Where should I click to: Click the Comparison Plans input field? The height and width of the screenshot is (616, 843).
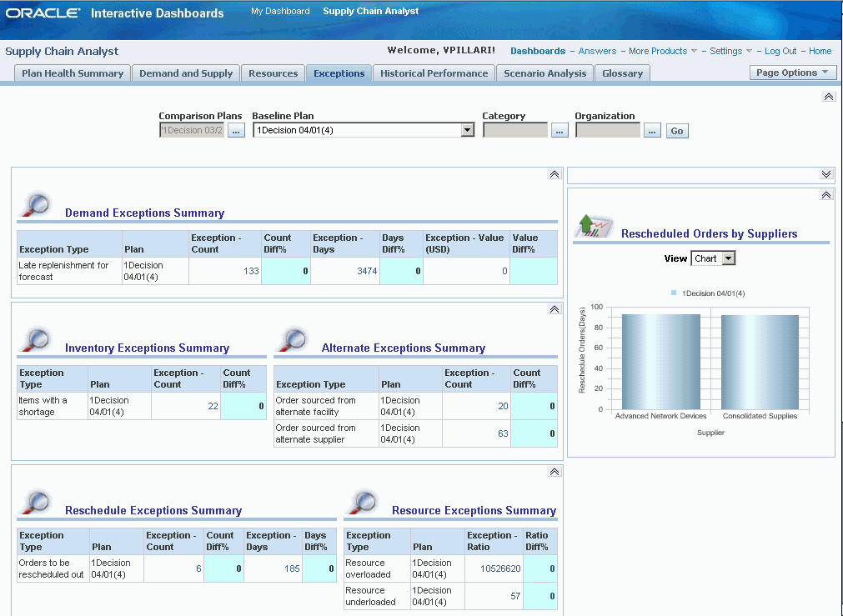click(x=192, y=130)
